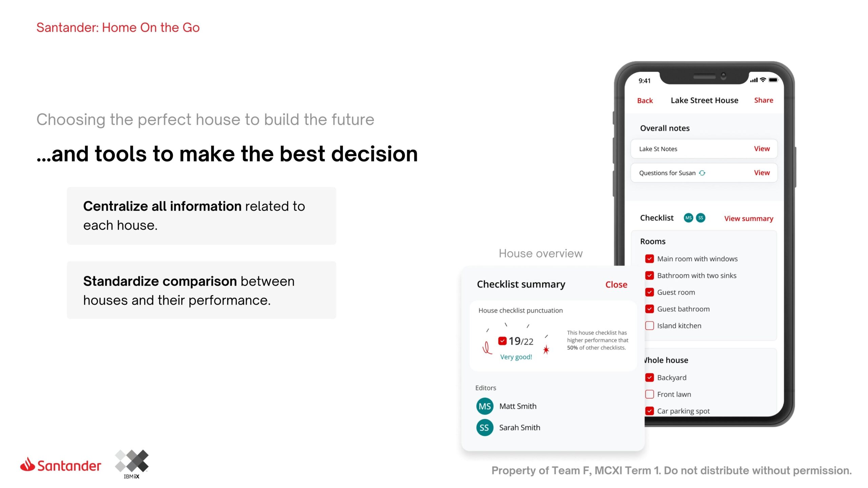Viewport: 868px width, 488px height.
Task: Click the SS avatar icon in Checklist
Action: tap(701, 218)
